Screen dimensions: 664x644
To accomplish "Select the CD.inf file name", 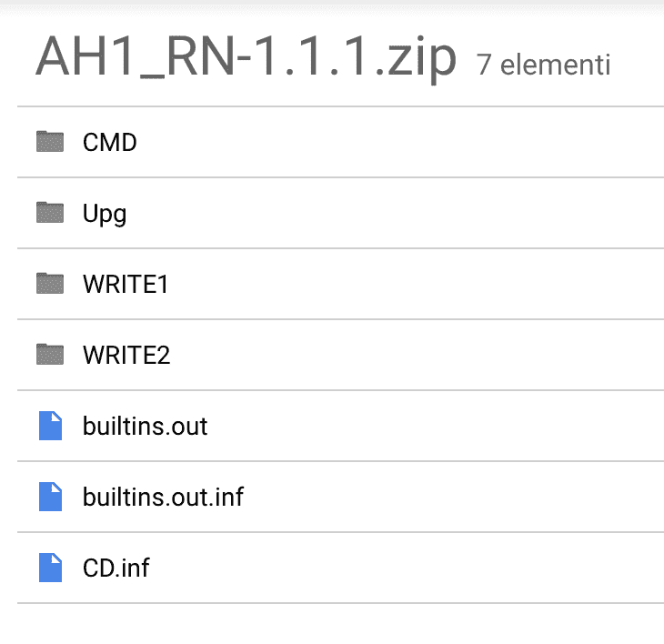I will 116,568.
